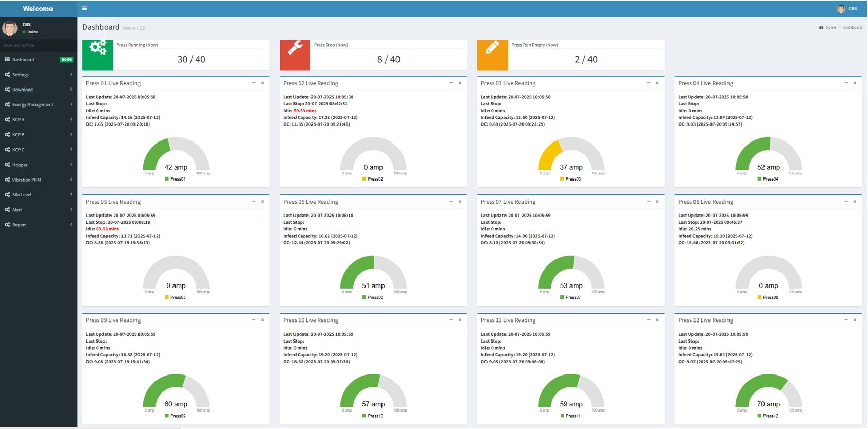868x429 pixels.
Task: Close the Press 07 Live Reading panel
Action: click(x=657, y=202)
